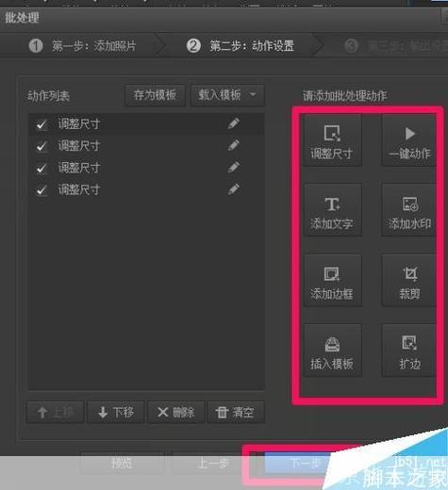
Task: Move action down with 下移 button
Action: point(115,412)
